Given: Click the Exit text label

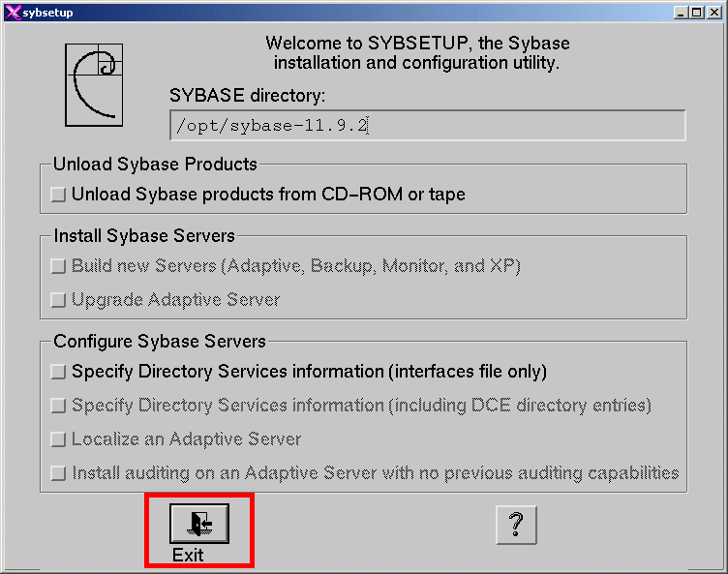Looking at the screenshot, I should coord(188,555).
